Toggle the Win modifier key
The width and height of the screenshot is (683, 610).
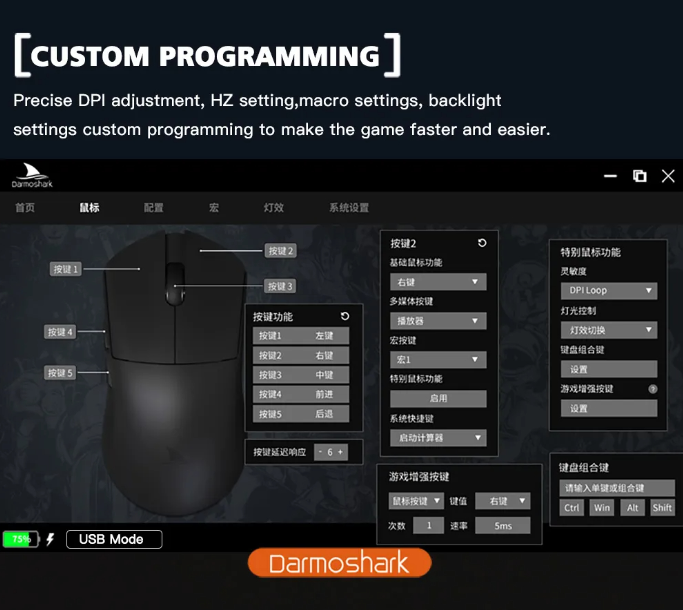(602, 508)
